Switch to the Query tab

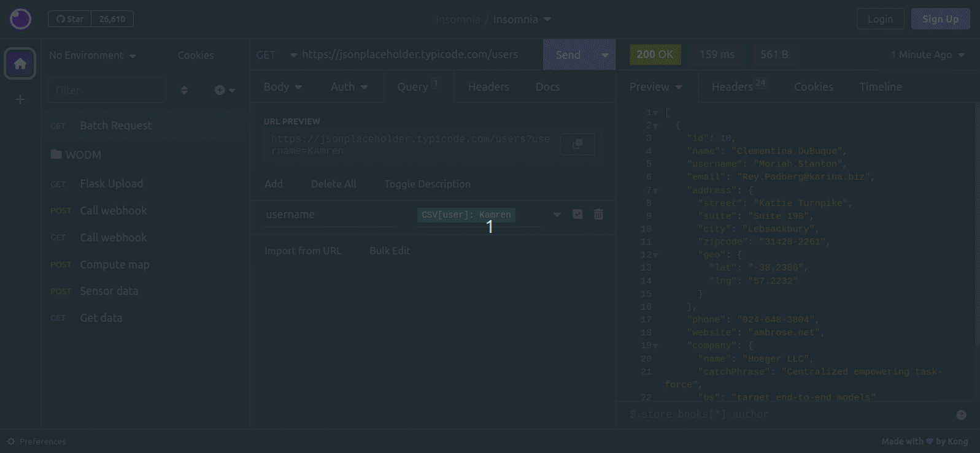[x=419, y=87]
